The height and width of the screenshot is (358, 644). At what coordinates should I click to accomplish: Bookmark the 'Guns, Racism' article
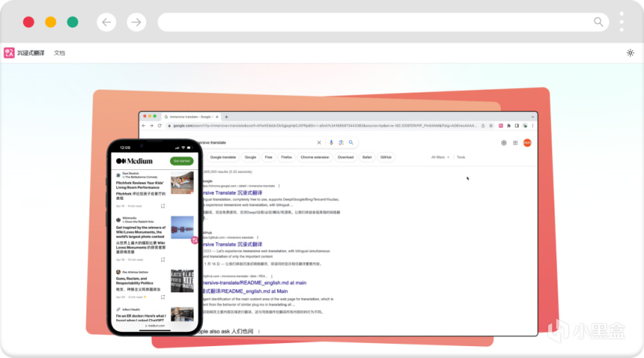click(x=162, y=297)
